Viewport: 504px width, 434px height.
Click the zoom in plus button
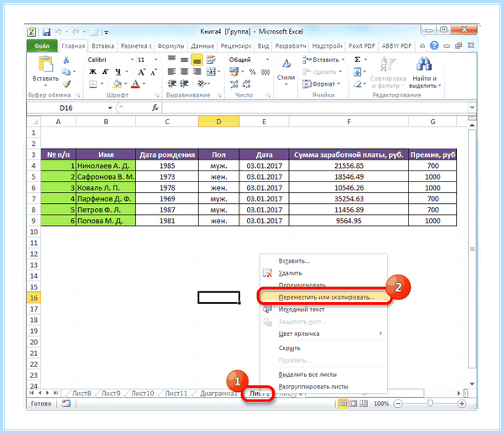tap(462, 404)
